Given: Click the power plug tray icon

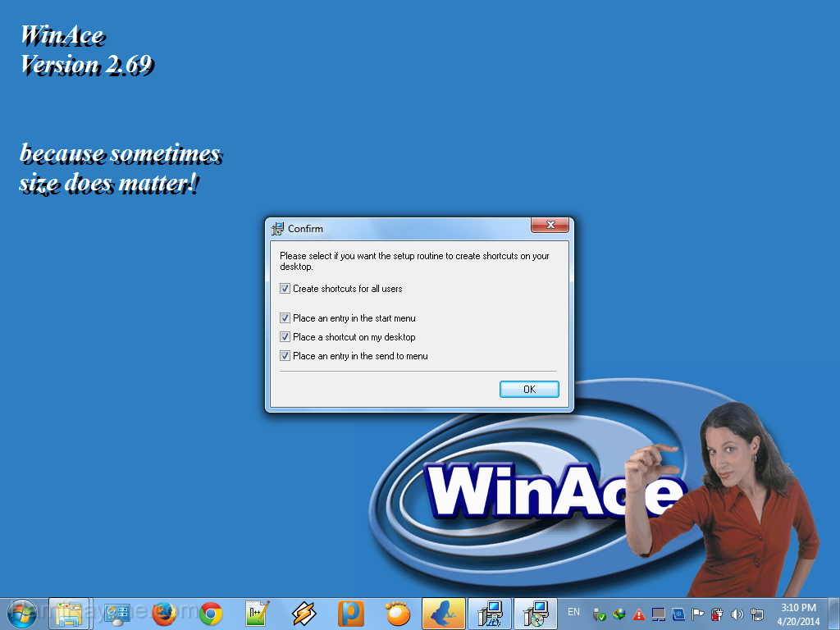Looking at the screenshot, I should [x=717, y=614].
